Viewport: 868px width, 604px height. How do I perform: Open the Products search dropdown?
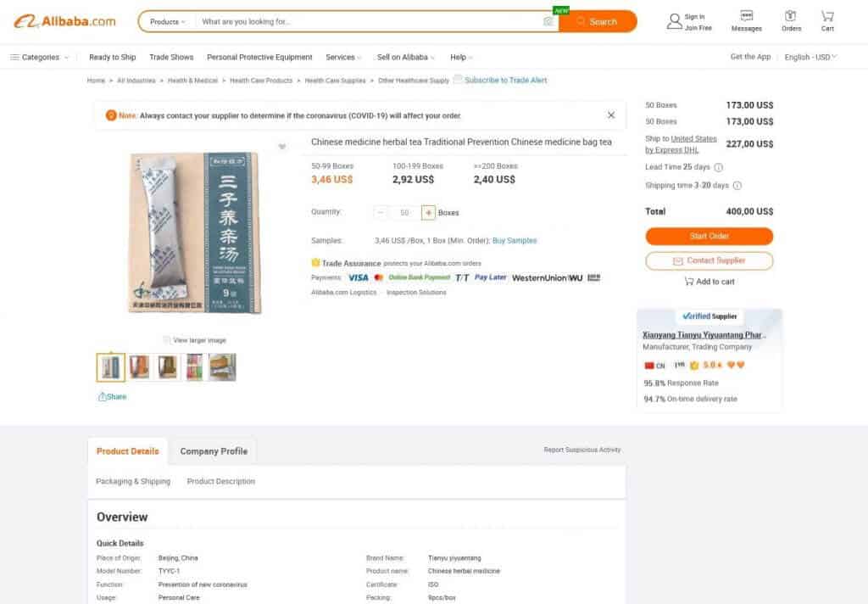(x=167, y=21)
